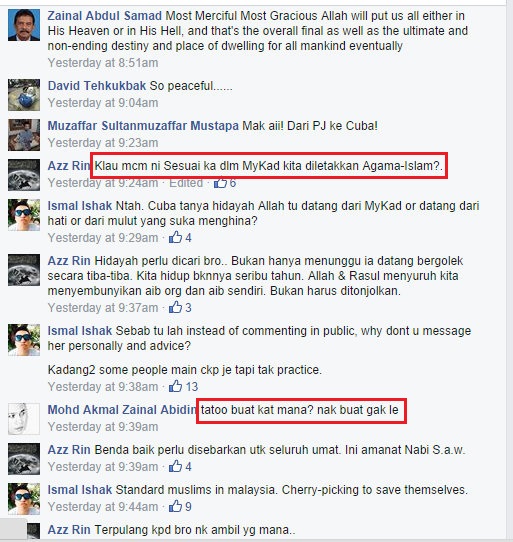Image resolution: width=513 pixels, height=542 pixels.
Task: Open Muzaffar Sultanmuzaffar Mustapa name link
Action: pos(143,126)
